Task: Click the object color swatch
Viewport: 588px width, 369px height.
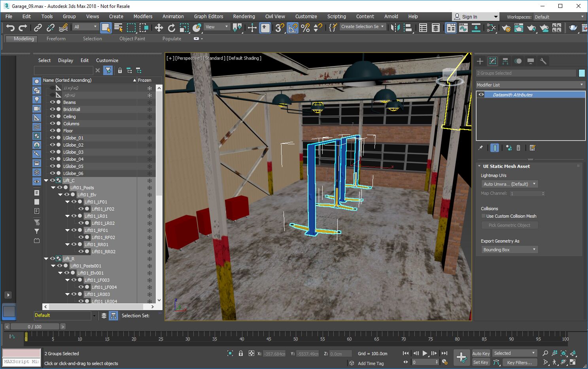Action: coord(582,73)
